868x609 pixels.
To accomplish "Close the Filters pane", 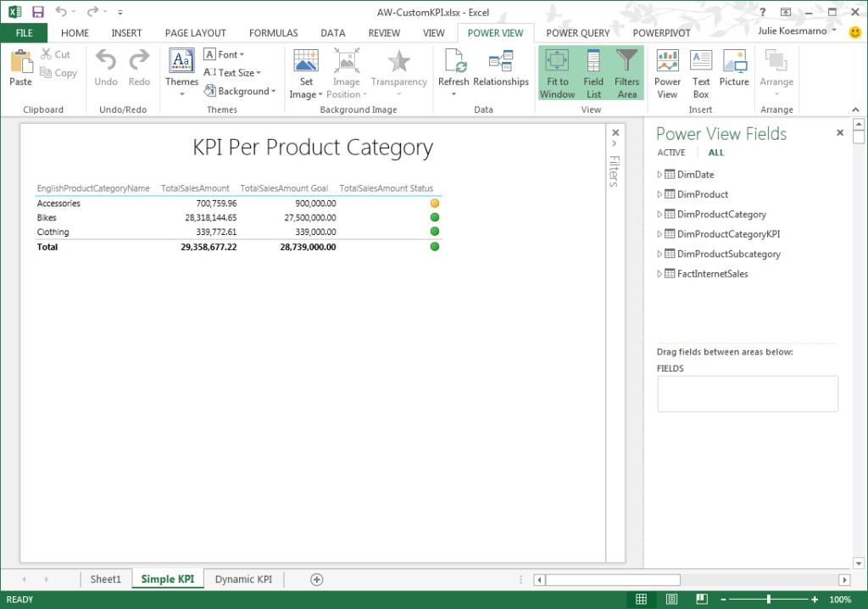I will pos(615,132).
